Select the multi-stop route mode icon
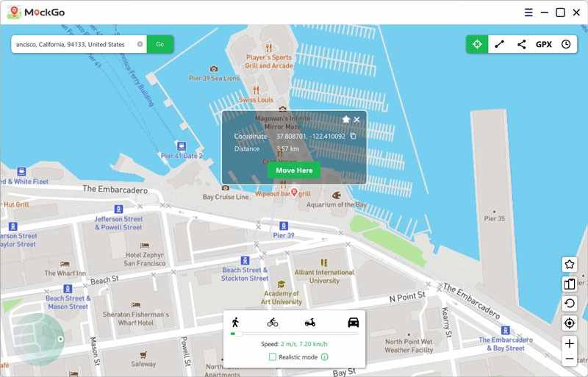This screenshot has width=588, height=377. (521, 44)
